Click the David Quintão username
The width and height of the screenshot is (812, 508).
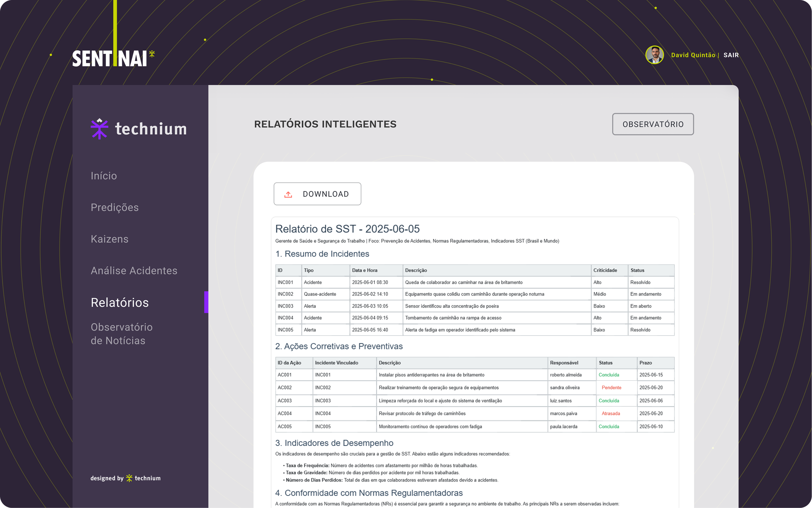693,55
